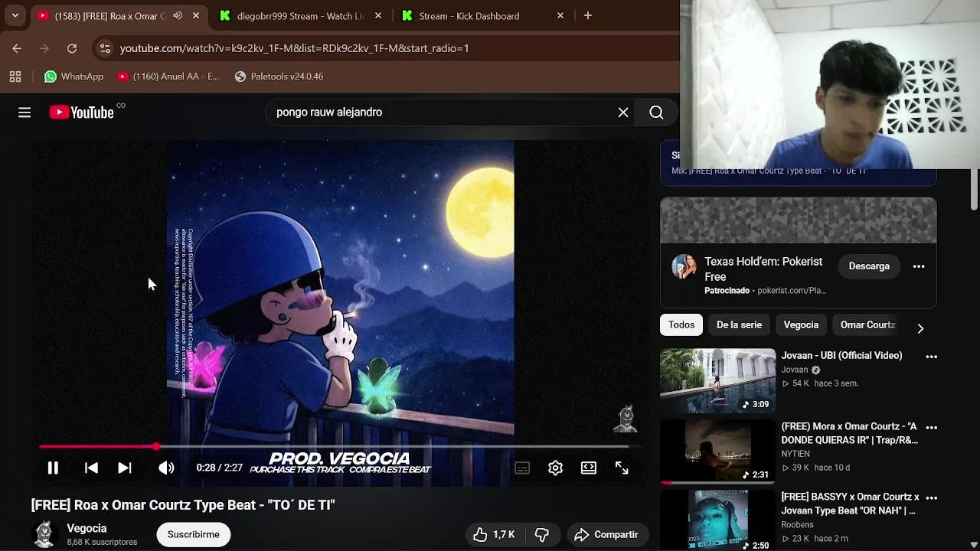The width and height of the screenshot is (980, 551).
Task: Click the video title TO' DE TI
Action: [x=183, y=505]
